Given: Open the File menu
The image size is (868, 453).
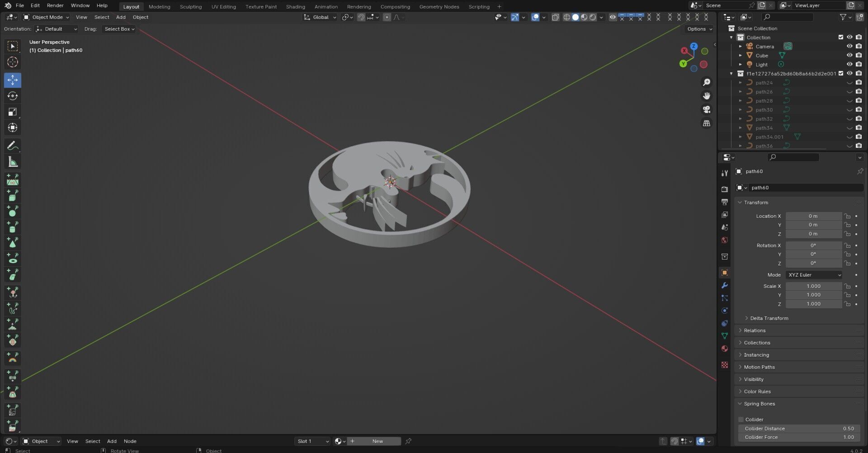Looking at the screenshot, I should (20, 5).
